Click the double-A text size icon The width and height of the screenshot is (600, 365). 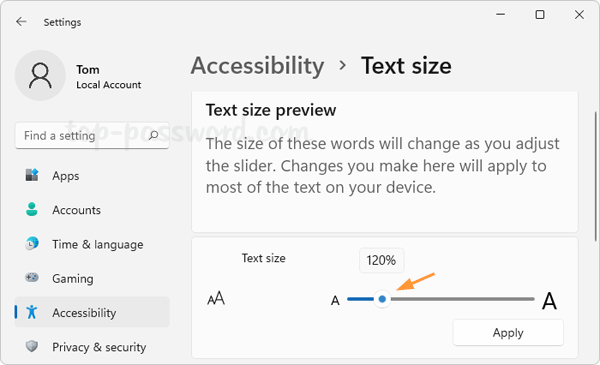coord(216,298)
